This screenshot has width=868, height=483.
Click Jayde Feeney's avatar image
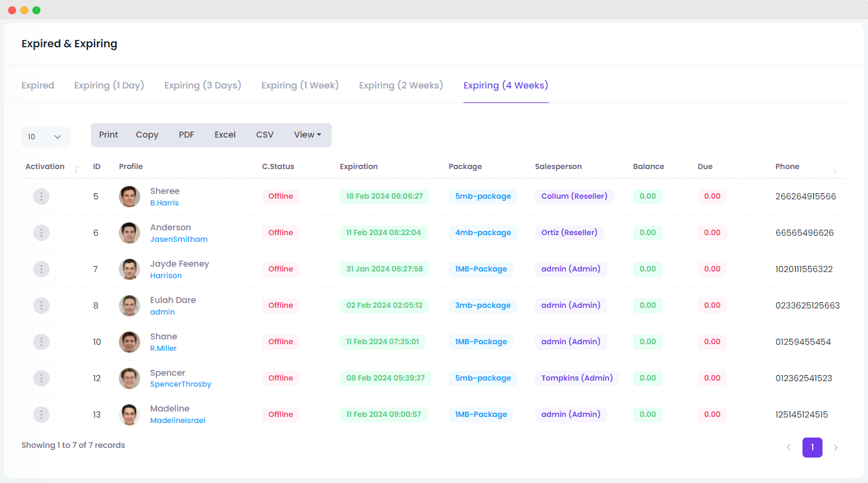pos(129,269)
